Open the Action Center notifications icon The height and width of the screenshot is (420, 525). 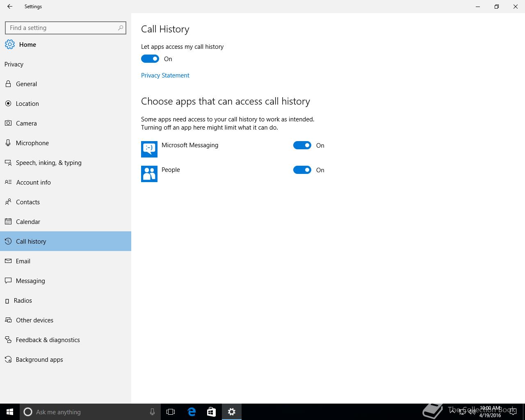(x=513, y=412)
